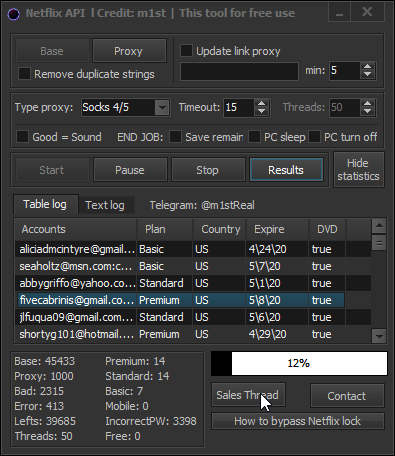
Task: Click the min value field
Action: (x=344, y=70)
